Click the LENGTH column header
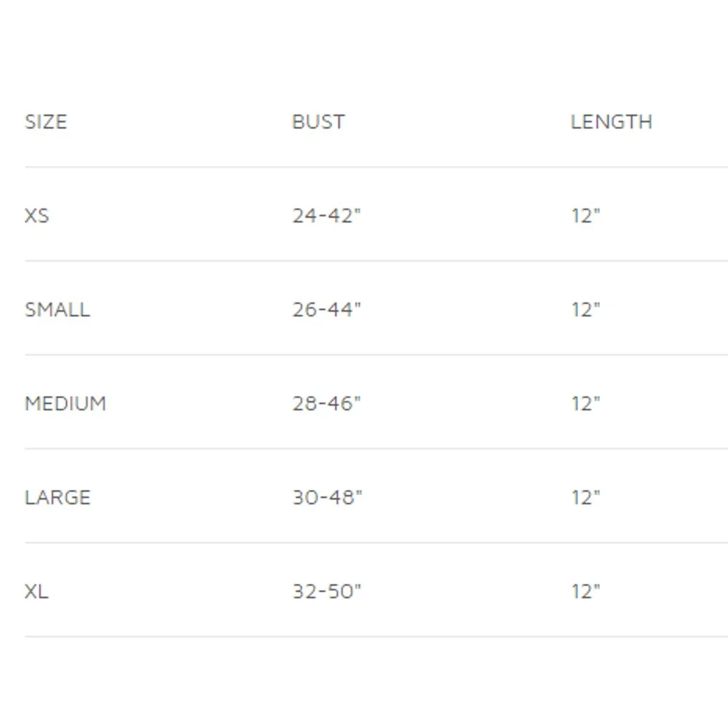Image resolution: width=728 pixels, height=728 pixels. coord(612,122)
